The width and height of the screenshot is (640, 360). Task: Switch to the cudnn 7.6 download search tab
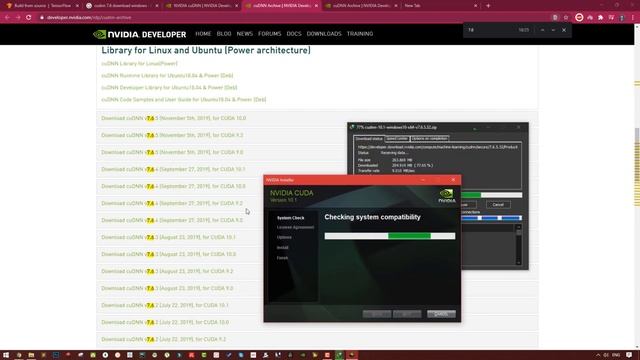click(121, 6)
